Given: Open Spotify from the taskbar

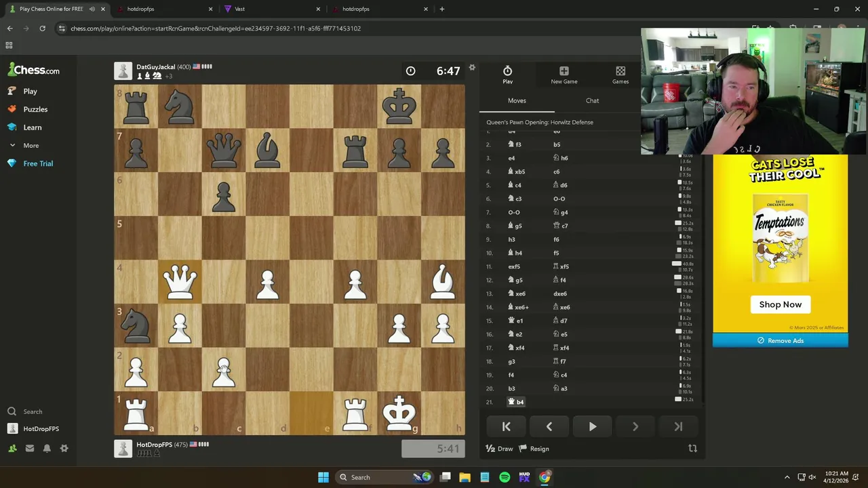Looking at the screenshot, I should [505, 477].
